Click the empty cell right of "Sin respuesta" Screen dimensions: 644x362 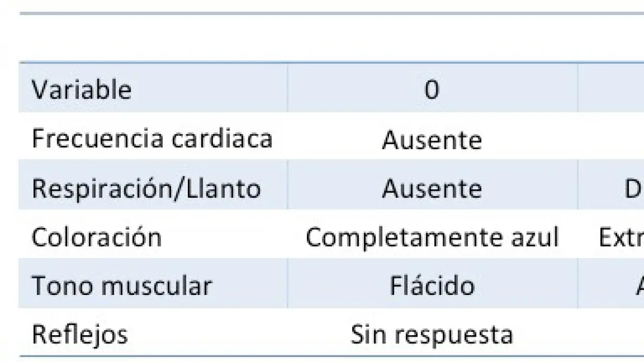[611, 335]
